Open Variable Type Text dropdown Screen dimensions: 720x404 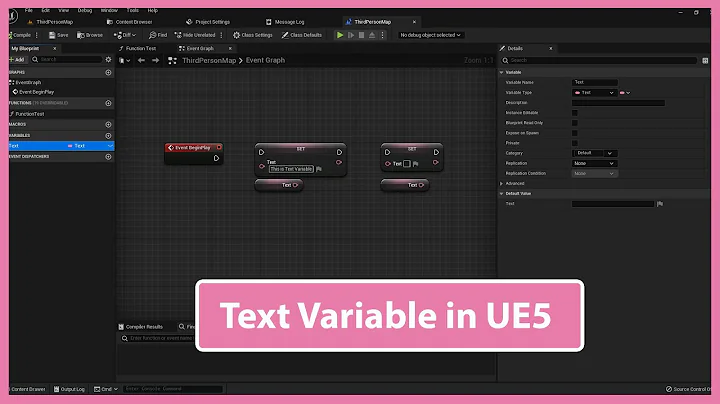tap(594, 93)
